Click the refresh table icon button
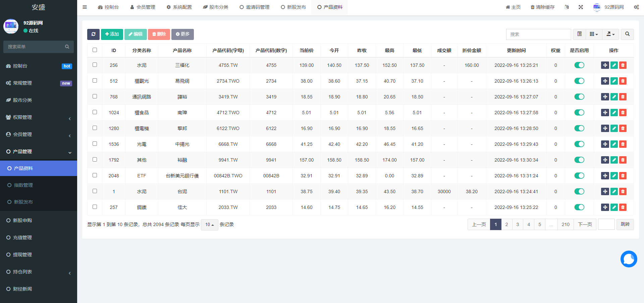 tap(93, 34)
